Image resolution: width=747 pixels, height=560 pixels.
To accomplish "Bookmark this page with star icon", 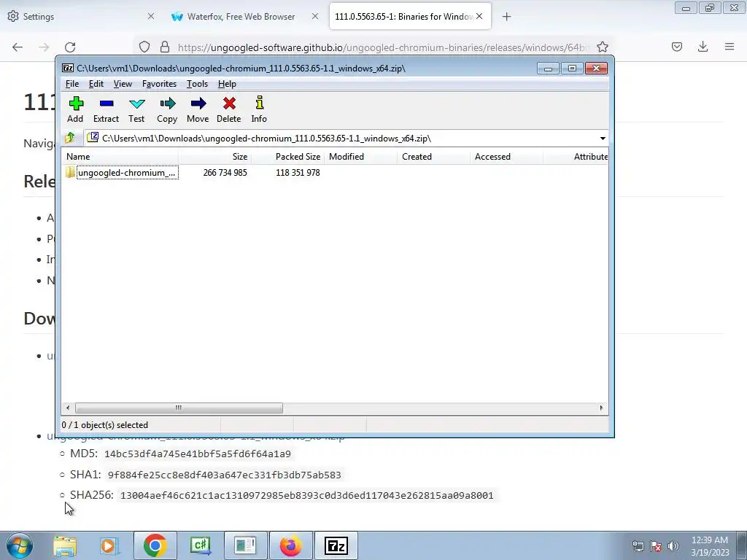I will coord(602,47).
